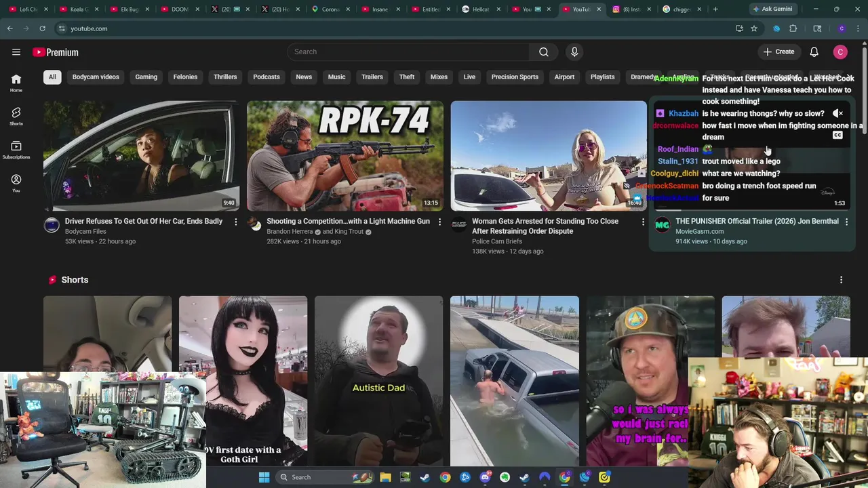Select the Bodycam videos chip

pos(96,77)
